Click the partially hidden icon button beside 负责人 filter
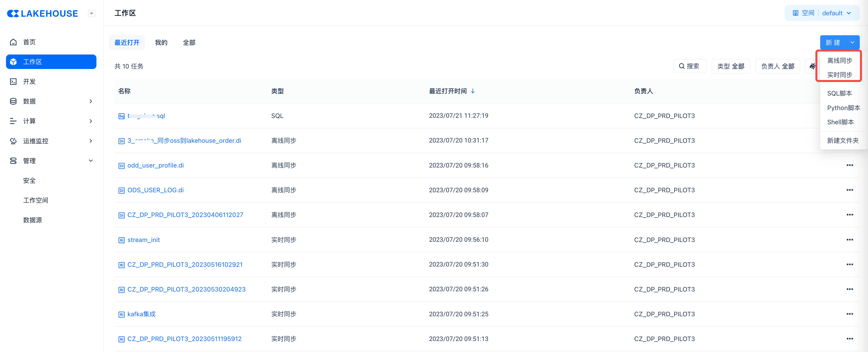The width and height of the screenshot is (868, 352). (x=812, y=66)
